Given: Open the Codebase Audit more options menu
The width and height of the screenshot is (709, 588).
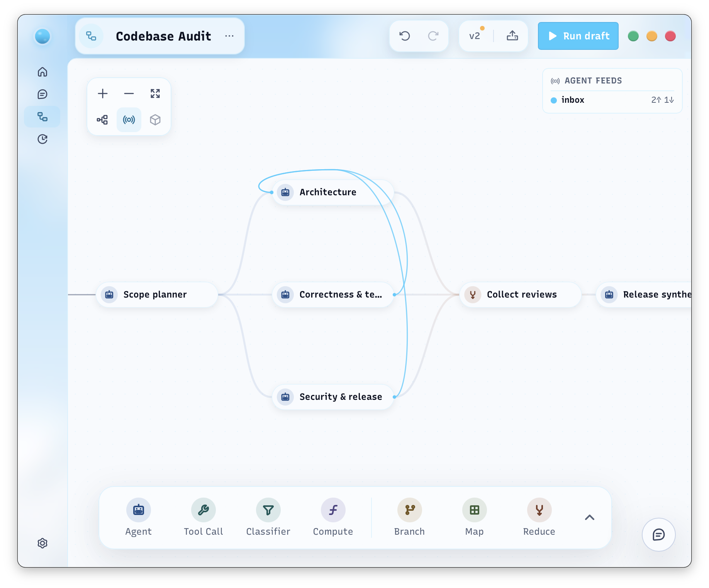Looking at the screenshot, I should pyautogui.click(x=229, y=36).
